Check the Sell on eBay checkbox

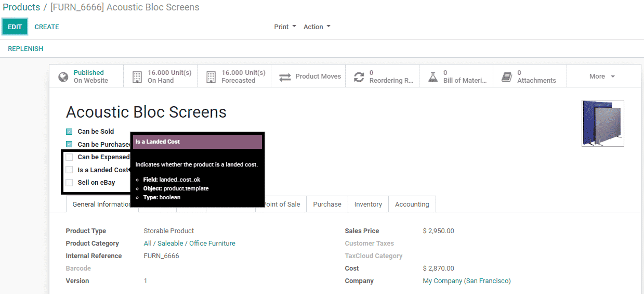[x=69, y=183]
